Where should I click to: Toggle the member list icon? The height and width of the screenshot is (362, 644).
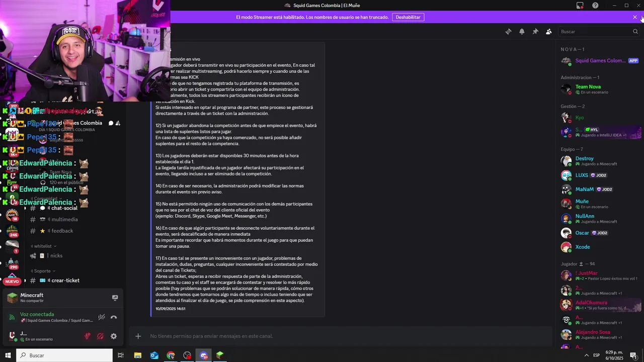[549, 31]
